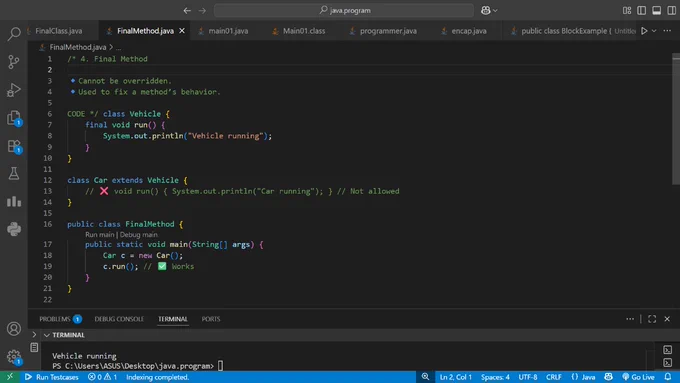Open Extensions view
The width and height of the screenshot is (680, 383).
pyautogui.click(x=14, y=146)
